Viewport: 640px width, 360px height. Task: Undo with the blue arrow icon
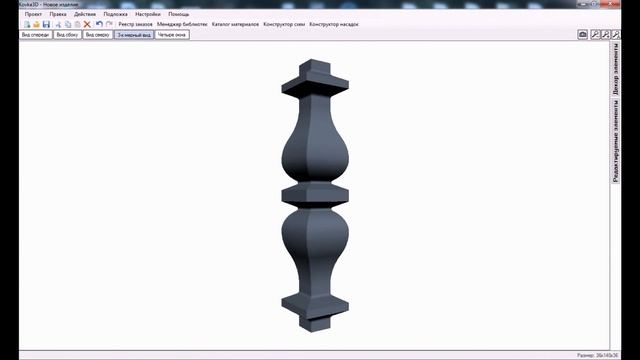[99, 24]
